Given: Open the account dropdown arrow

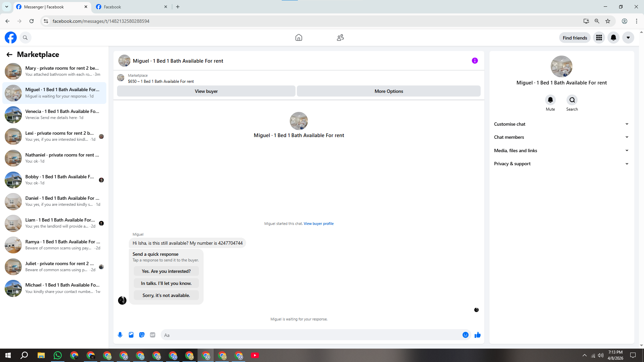Looking at the screenshot, I should 628,38.
